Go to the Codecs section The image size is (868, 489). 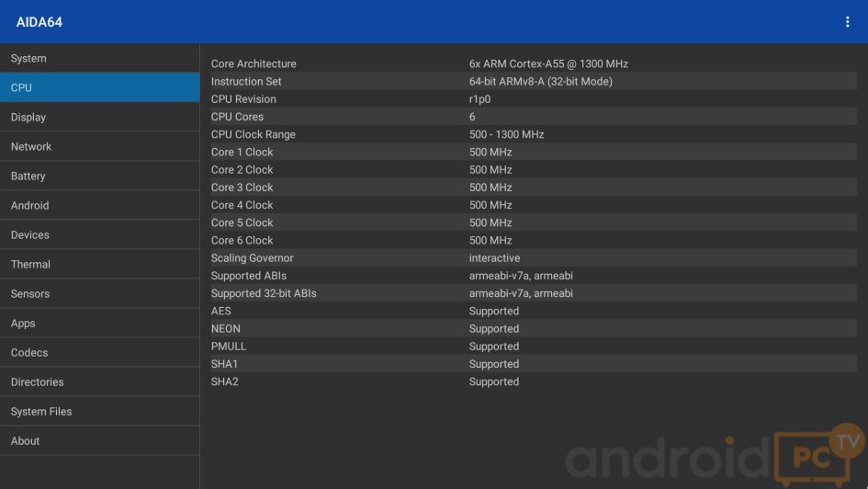pos(99,353)
